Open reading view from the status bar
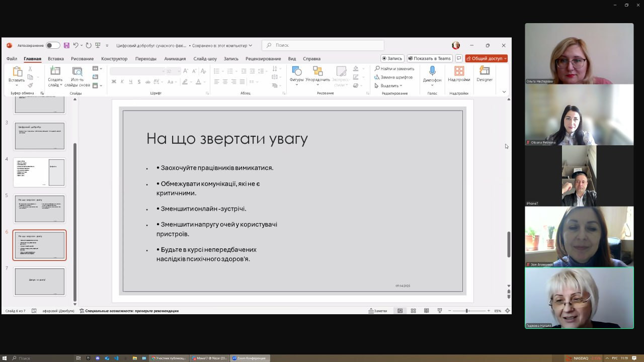This screenshot has height=362, width=644. [x=427, y=311]
